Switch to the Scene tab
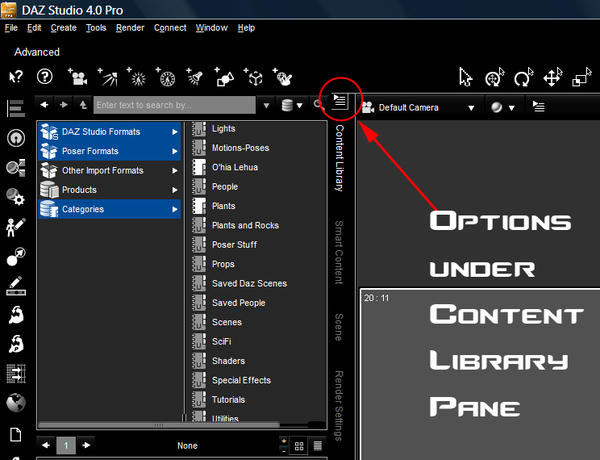This screenshot has height=460, width=600. (339, 327)
